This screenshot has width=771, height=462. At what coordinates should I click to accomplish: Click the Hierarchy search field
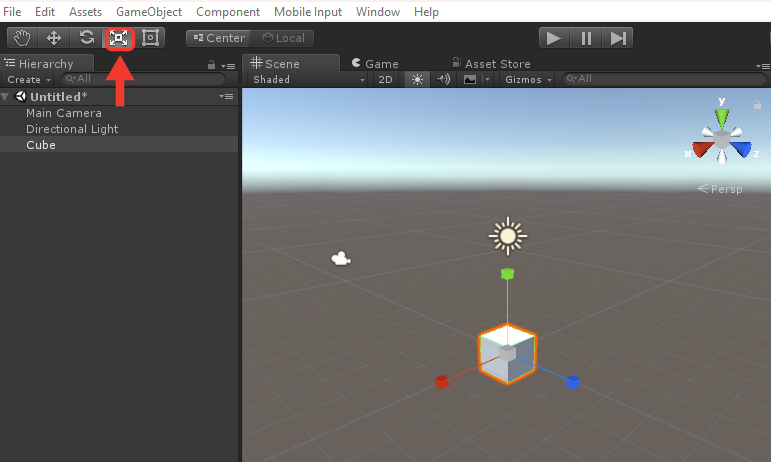click(143, 79)
